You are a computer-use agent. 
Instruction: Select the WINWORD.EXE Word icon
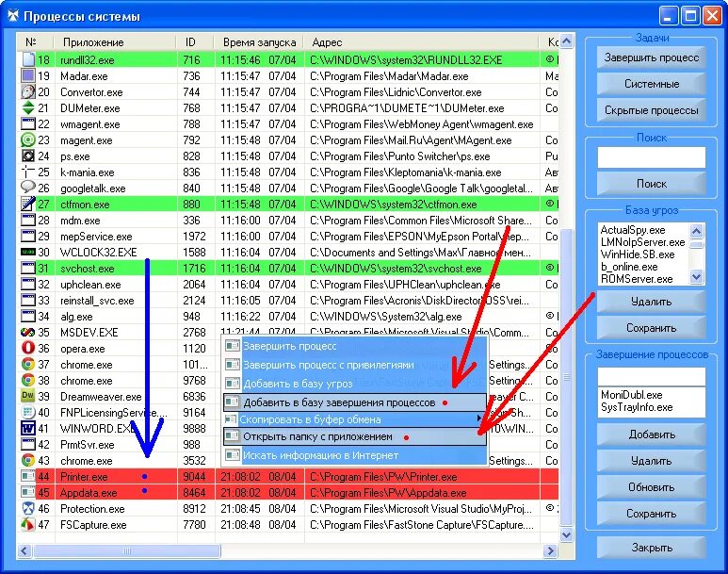click(x=28, y=428)
